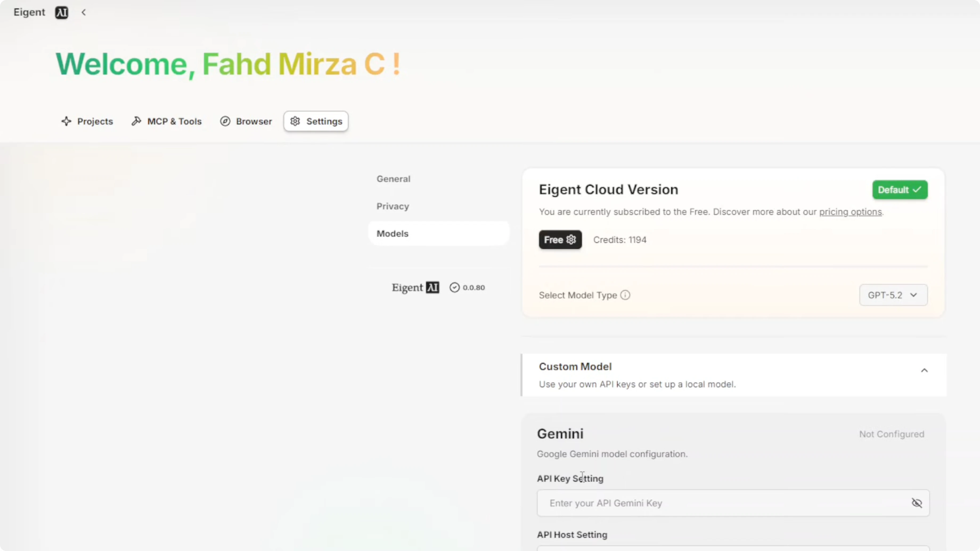Collapse the Custom Model section chevron
The height and width of the screenshot is (551, 980).
(924, 370)
